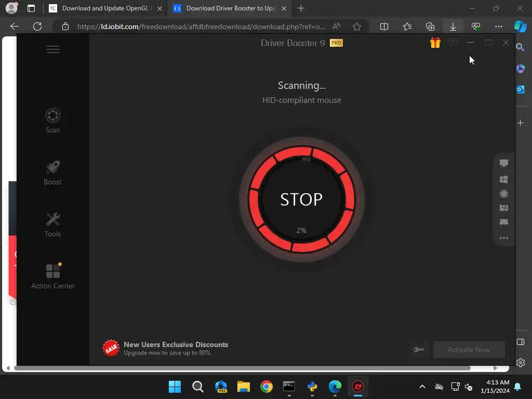Expand the three-dot more options in right panel
The height and width of the screenshot is (399, 532).
pos(504,238)
